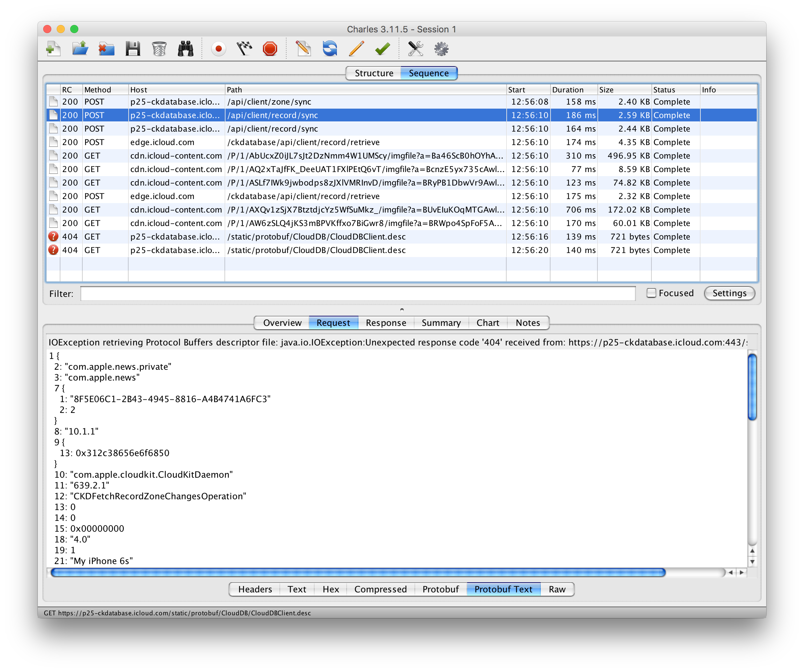Image resolution: width=804 pixels, height=672 pixels.
Task: Select the /api/client/zone/sync request row
Action: (402, 102)
